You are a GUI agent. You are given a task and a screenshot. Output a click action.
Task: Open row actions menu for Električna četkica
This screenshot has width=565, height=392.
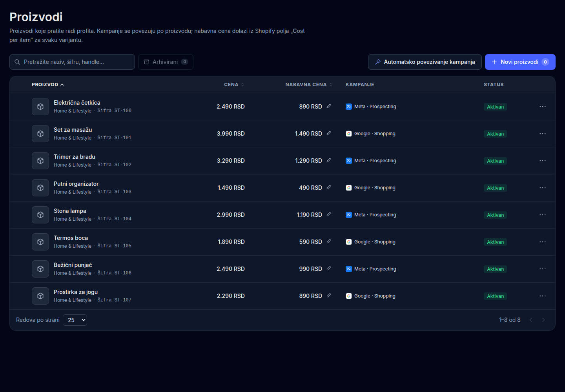[x=543, y=107]
